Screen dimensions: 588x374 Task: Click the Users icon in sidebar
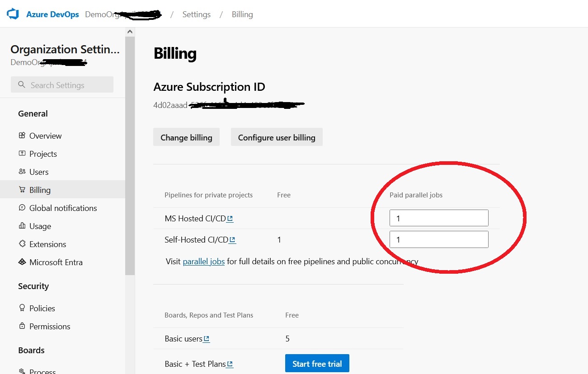(22, 172)
